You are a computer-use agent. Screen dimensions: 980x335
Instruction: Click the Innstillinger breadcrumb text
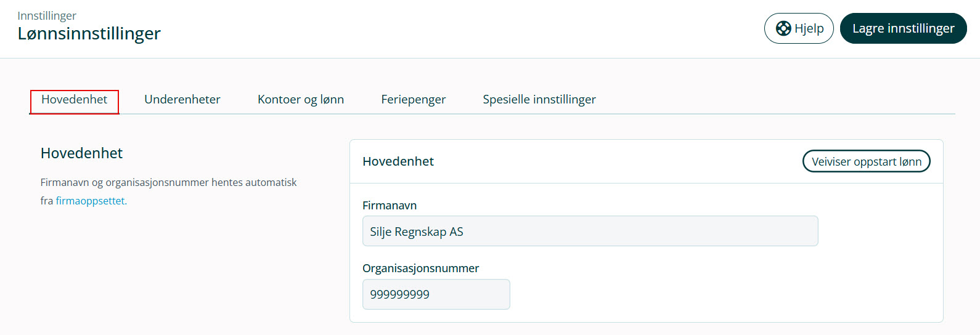47,15
